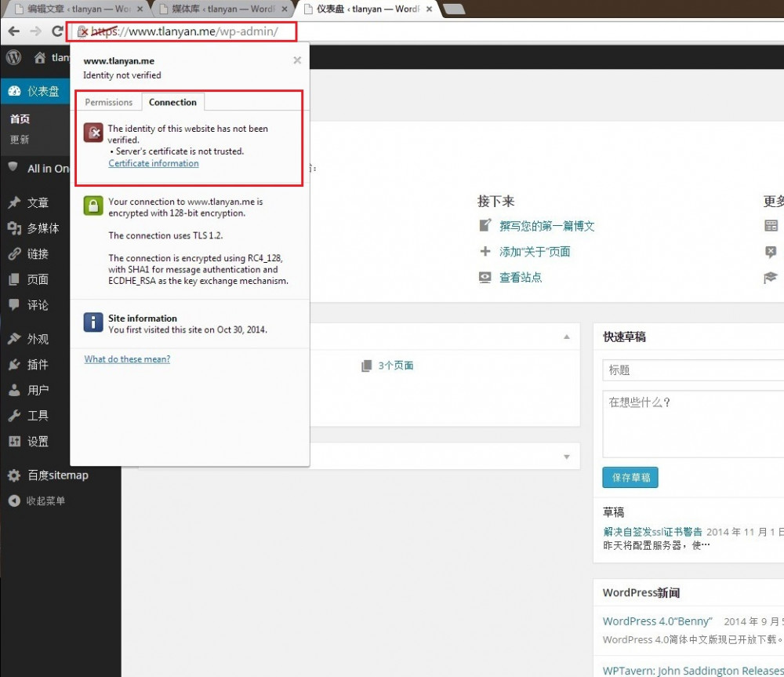Click the 保存草稿 save draft button
The height and width of the screenshot is (677, 784).
click(630, 477)
